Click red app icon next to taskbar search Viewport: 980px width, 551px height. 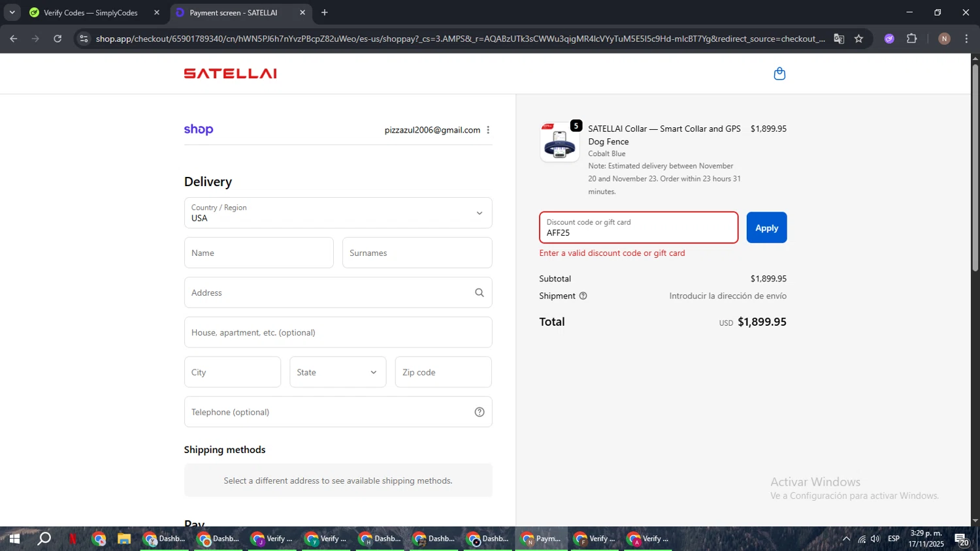click(73, 539)
